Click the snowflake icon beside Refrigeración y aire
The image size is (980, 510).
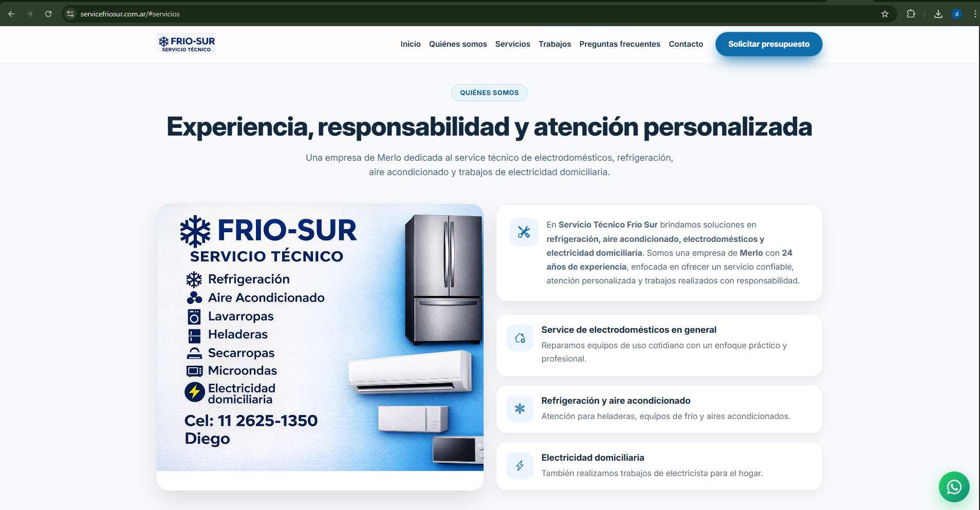click(520, 409)
